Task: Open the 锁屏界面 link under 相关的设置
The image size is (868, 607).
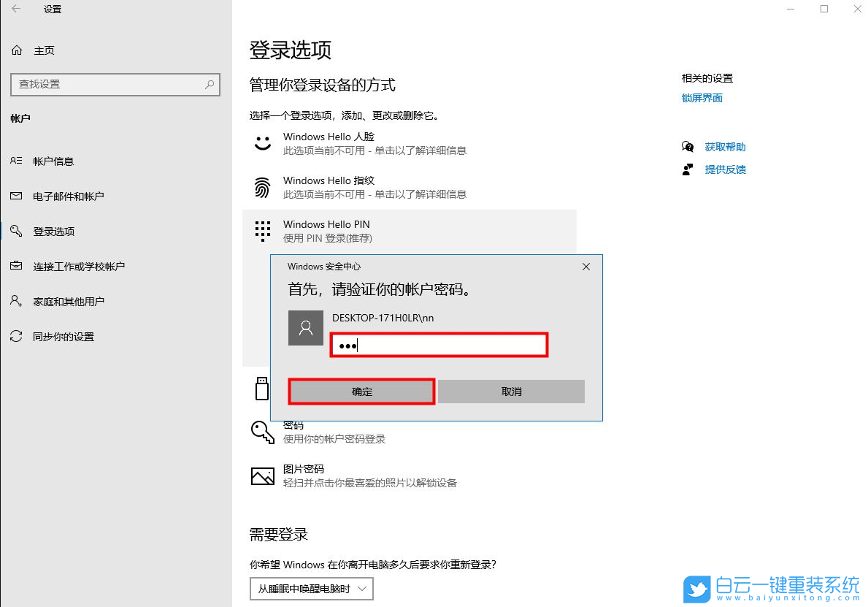Action: (701, 97)
